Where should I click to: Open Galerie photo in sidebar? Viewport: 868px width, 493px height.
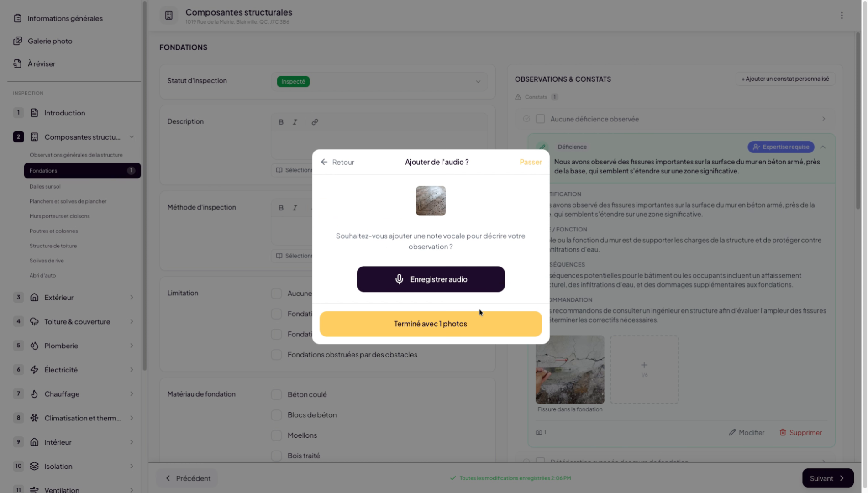(50, 41)
